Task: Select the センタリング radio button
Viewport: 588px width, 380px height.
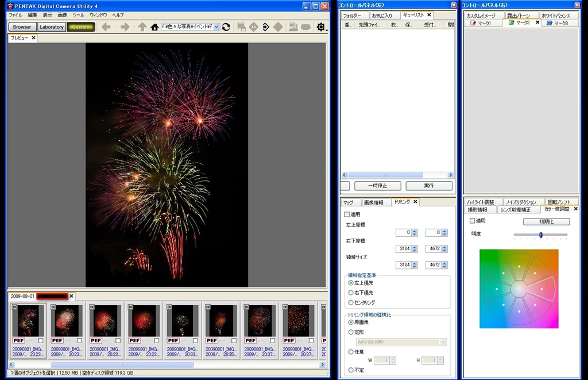Action: click(351, 302)
